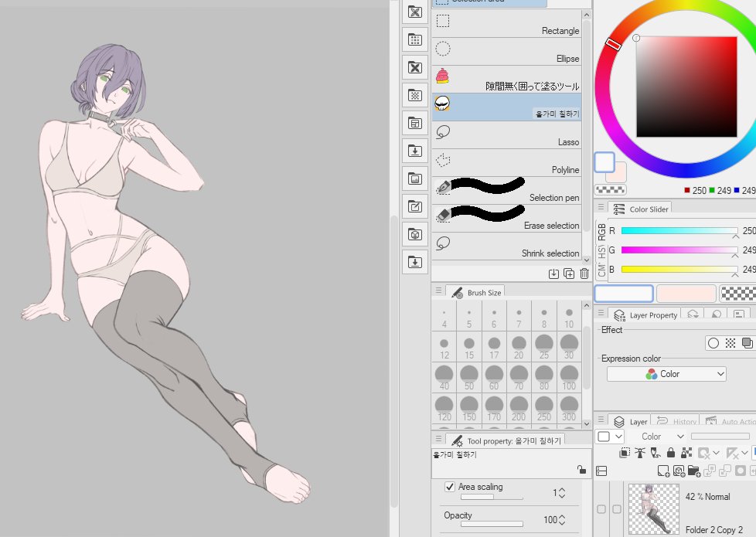Image resolution: width=756 pixels, height=537 pixels.
Task: Select the Polyline selection sub tool
Action: pos(506,163)
